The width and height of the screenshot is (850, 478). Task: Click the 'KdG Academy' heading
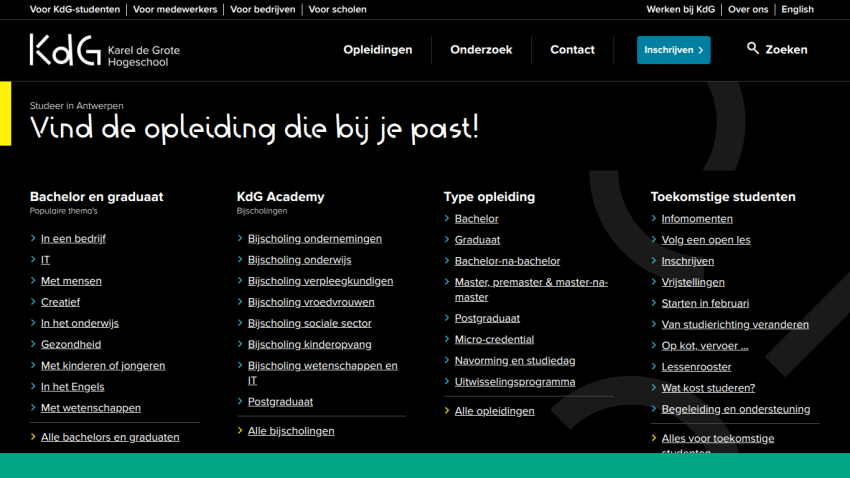tap(280, 197)
